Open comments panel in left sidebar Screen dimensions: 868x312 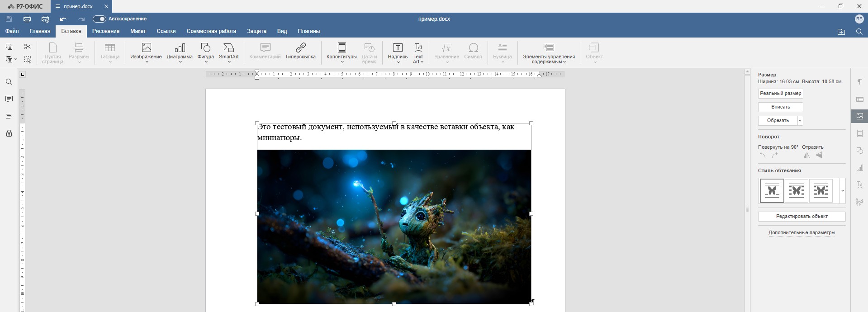click(x=9, y=99)
